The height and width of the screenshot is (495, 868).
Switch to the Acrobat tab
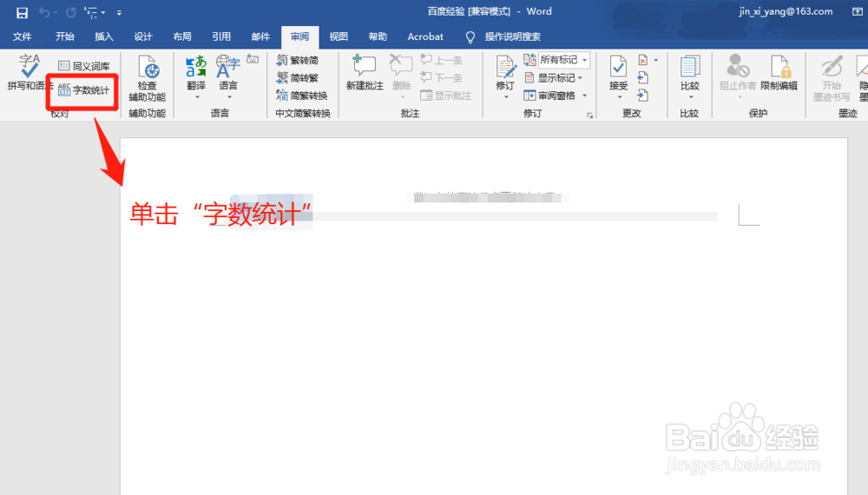tap(425, 36)
